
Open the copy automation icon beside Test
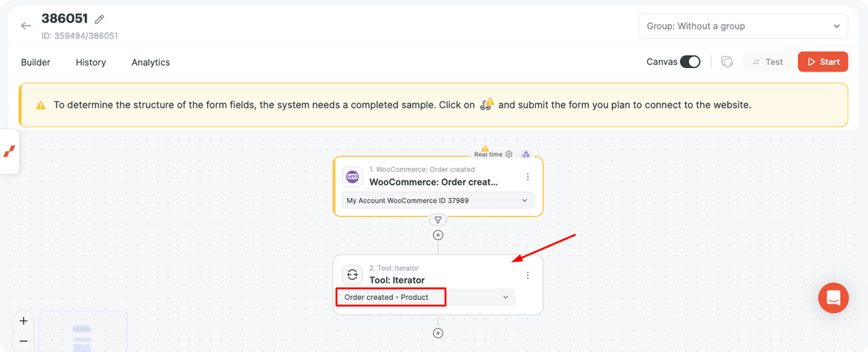point(728,62)
